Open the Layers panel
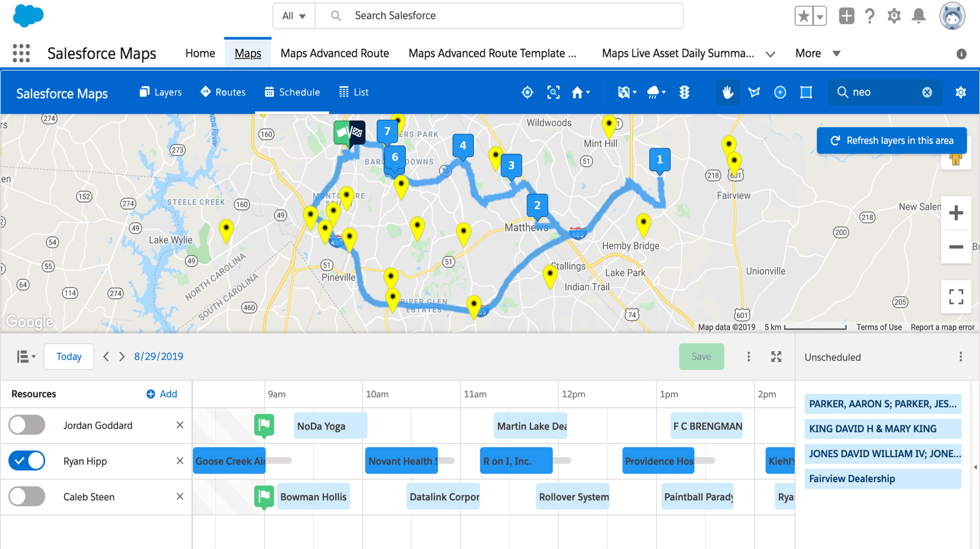 point(160,92)
